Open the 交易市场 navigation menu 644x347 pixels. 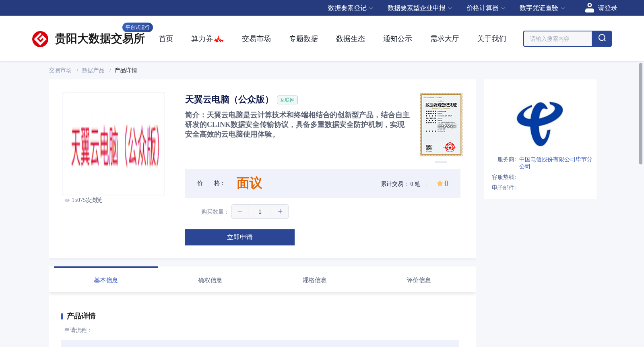click(256, 39)
